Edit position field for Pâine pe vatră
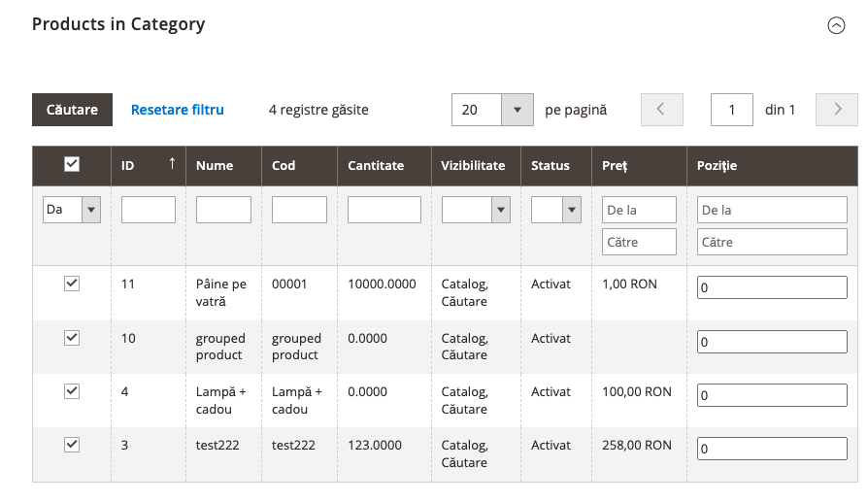Screen dimensions: 868x502 (772, 287)
